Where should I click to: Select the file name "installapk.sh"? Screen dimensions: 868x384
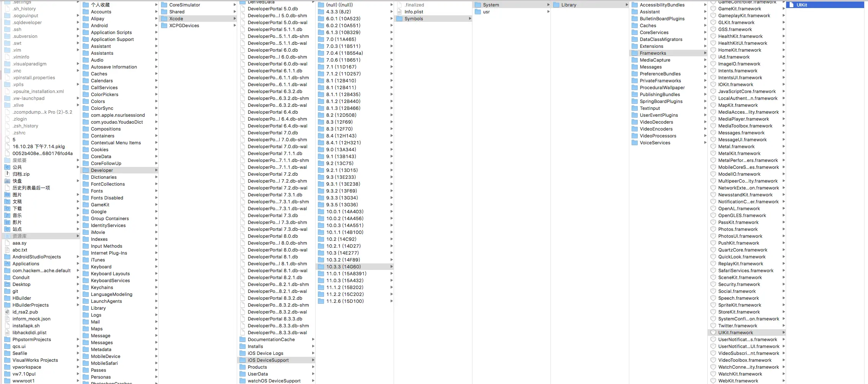click(x=26, y=326)
